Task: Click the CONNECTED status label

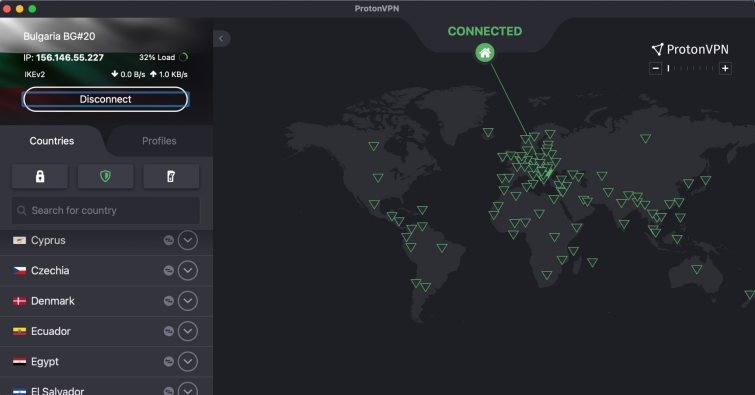Action: tap(485, 31)
